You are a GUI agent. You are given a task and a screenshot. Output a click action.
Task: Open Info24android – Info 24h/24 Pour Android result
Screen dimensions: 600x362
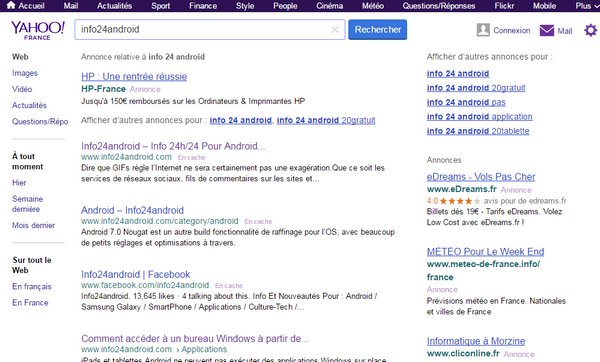[173, 146]
